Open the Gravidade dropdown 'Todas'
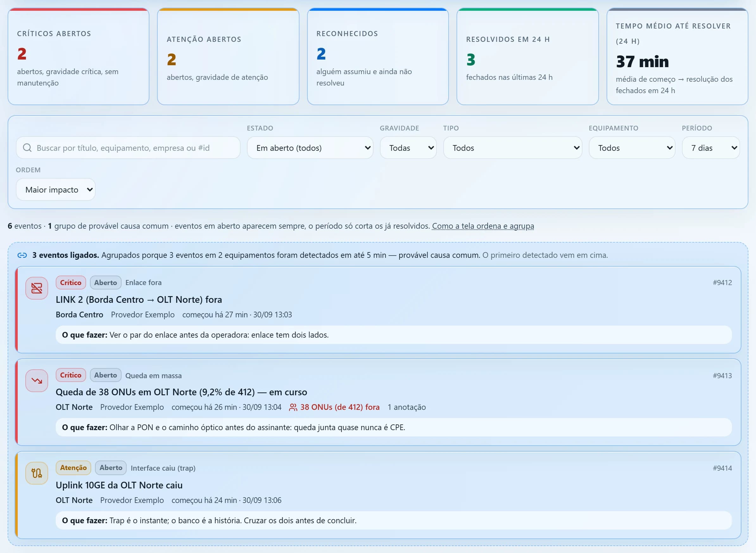Image resolution: width=756 pixels, height=553 pixels. point(408,148)
